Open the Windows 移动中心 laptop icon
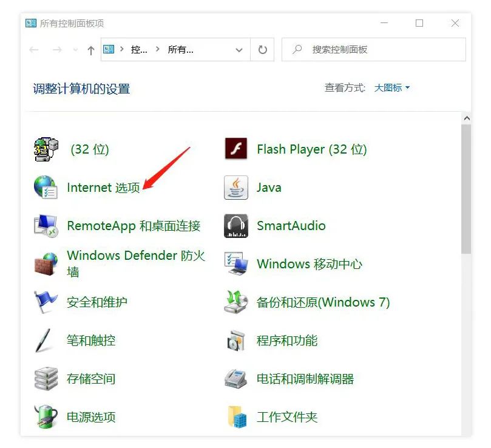This screenshot has width=491, height=448. [x=236, y=264]
